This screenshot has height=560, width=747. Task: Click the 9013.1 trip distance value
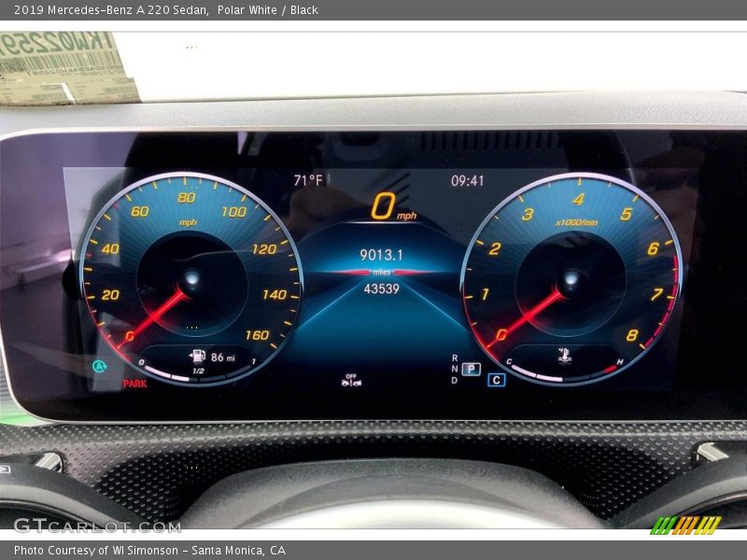tap(381, 255)
